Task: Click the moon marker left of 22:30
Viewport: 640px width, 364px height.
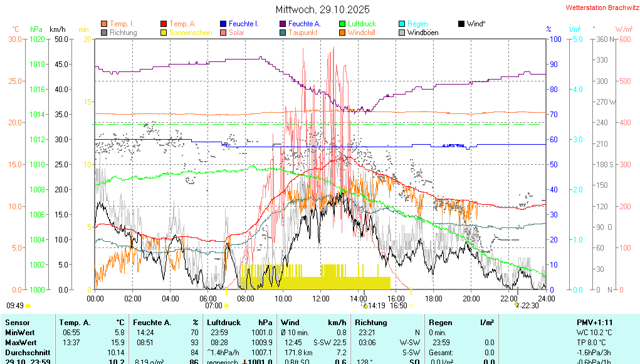Action: (517, 305)
